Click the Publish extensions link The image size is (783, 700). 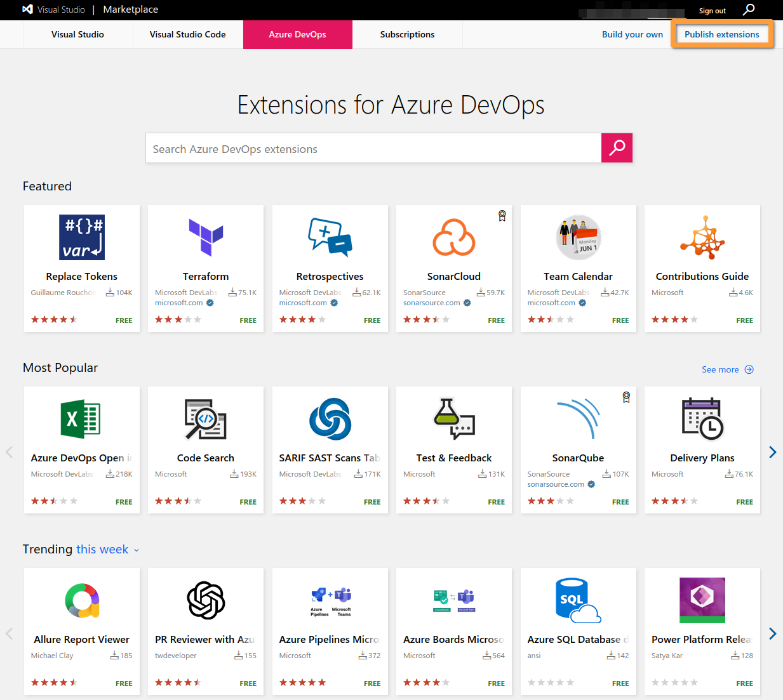pos(722,34)
